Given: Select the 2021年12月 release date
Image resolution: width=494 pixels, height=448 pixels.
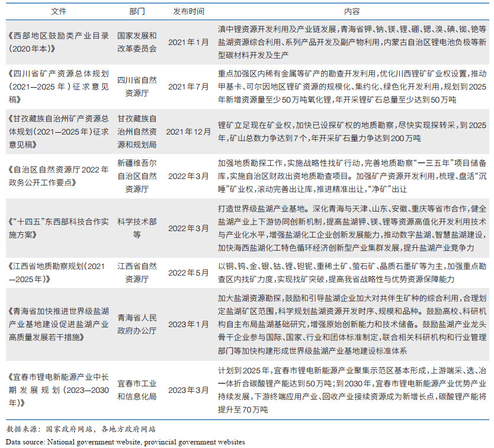Looking at the screenshot, I should coord(188,131).
